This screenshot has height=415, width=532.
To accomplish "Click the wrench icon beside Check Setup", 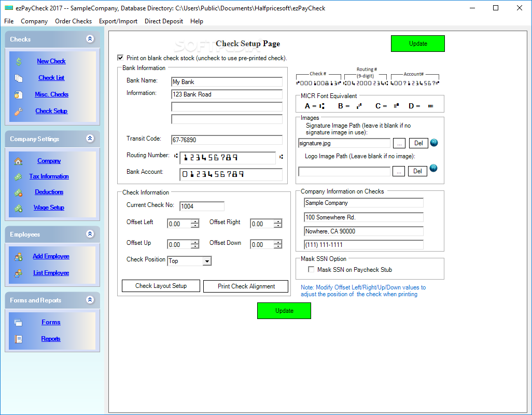I will 19,112.
